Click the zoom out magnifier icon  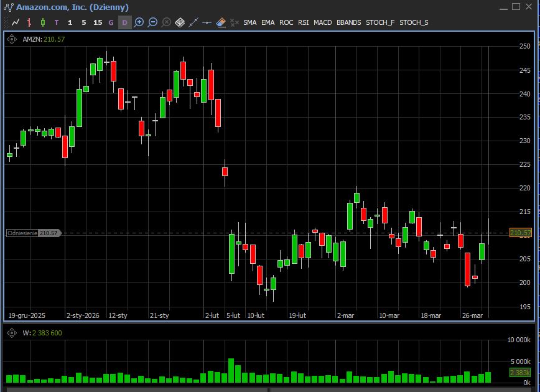152,22
